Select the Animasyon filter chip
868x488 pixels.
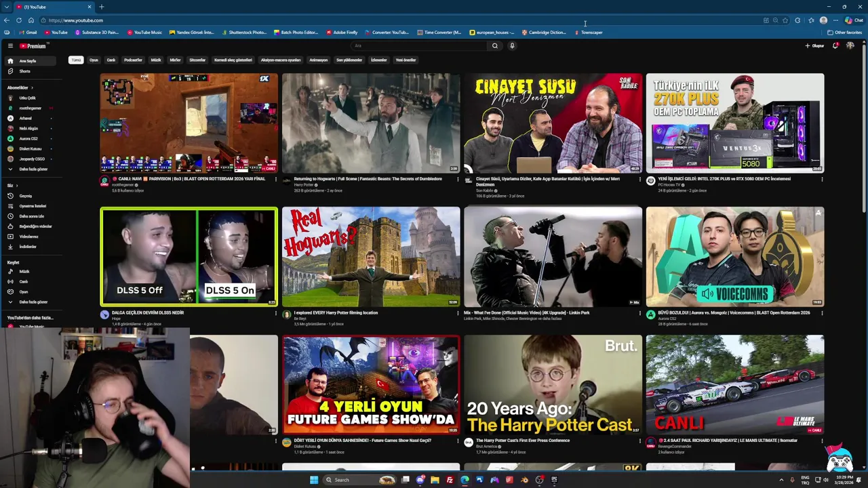pyautogui.click(x=318, y=60)
